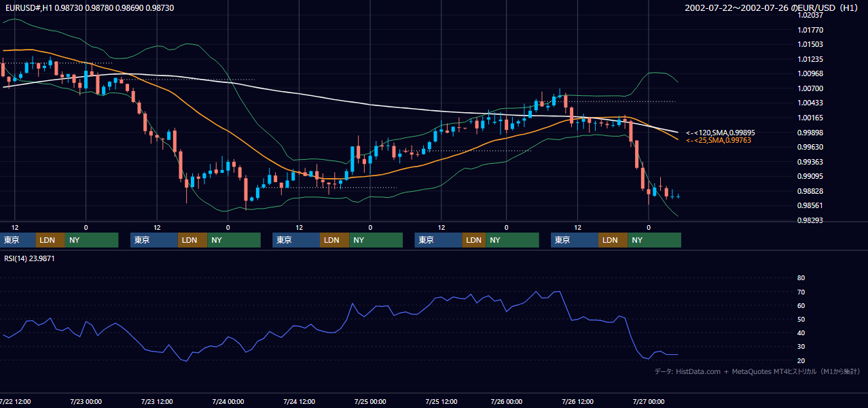
Task: Pick RSI scale value 40
Action: tap(801, 333)
